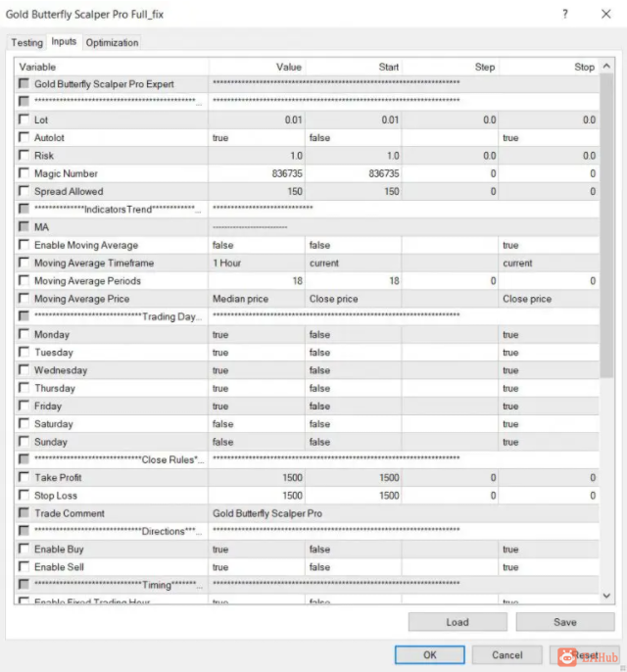This screenshot has width=627, height=672.
Task: Click the Save button
Action: tap(565, 622)
